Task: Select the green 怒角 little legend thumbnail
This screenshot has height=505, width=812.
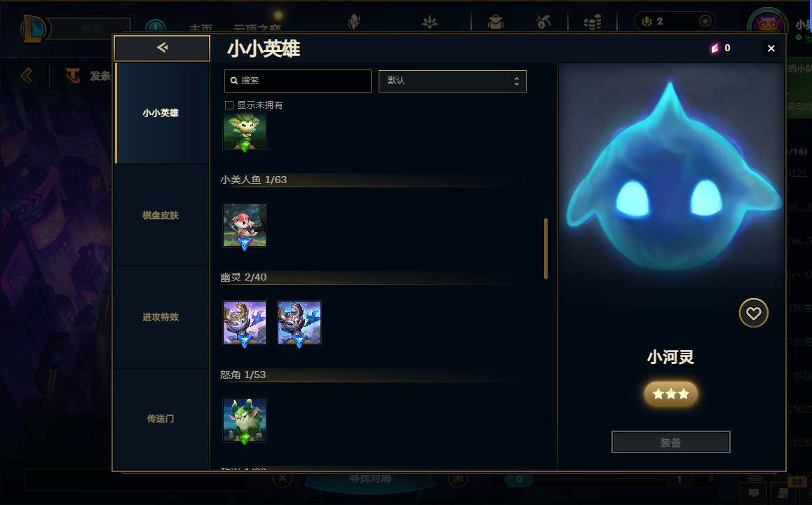Action: 245,420
